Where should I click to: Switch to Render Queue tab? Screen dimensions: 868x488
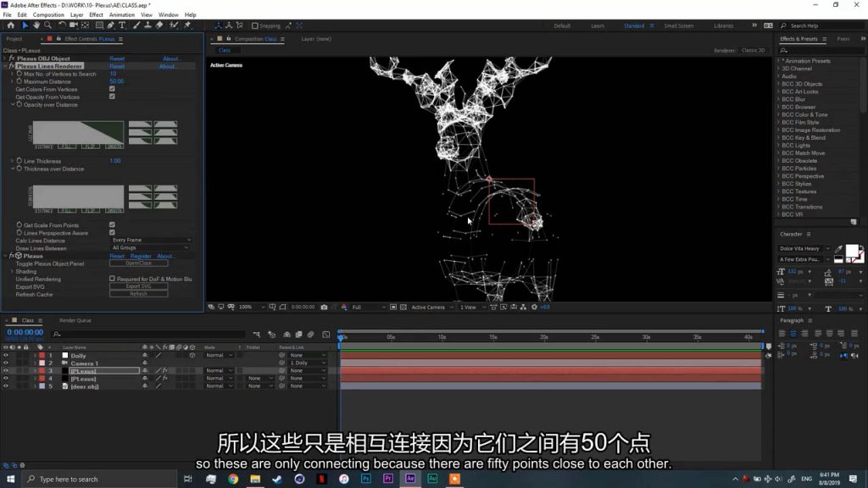point(75,320)
